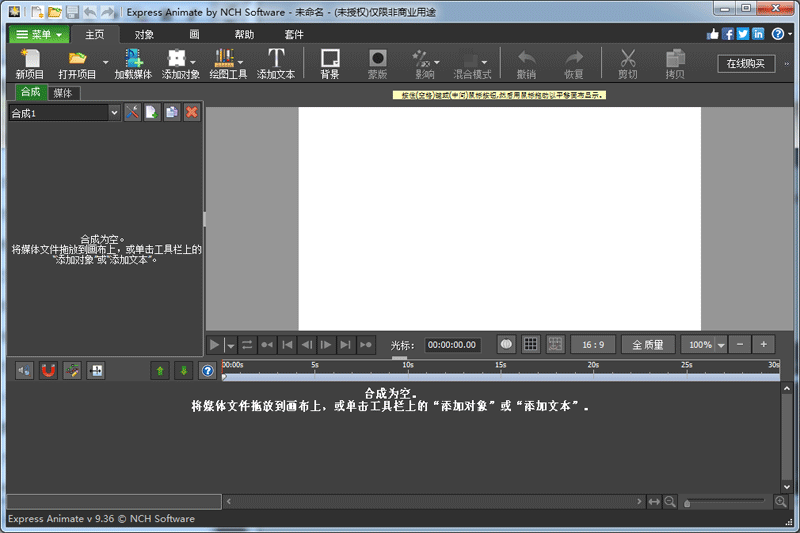Save project from title bar floppy icon
The width and height of the screenshot is (800, 533).
coord(72,11)
